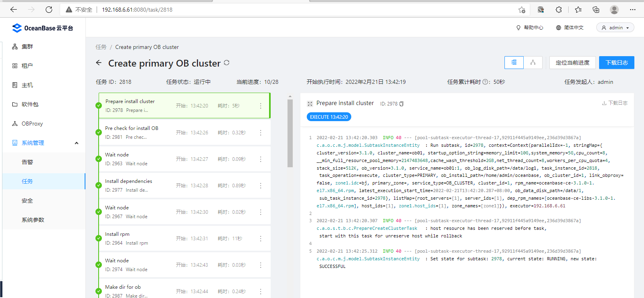The width and height of the screenshot is (644, 298).
Task: Switch to flow graph view toggle
Action: click(x=533, y=63)
